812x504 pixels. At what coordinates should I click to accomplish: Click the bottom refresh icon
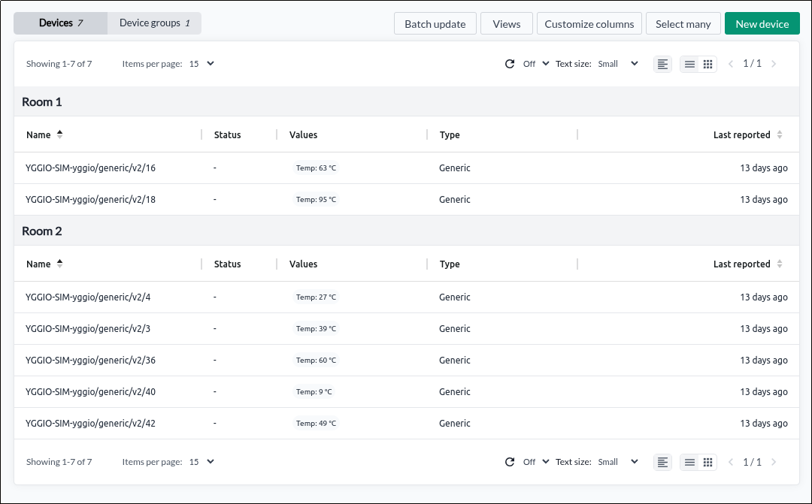[510, 462]
